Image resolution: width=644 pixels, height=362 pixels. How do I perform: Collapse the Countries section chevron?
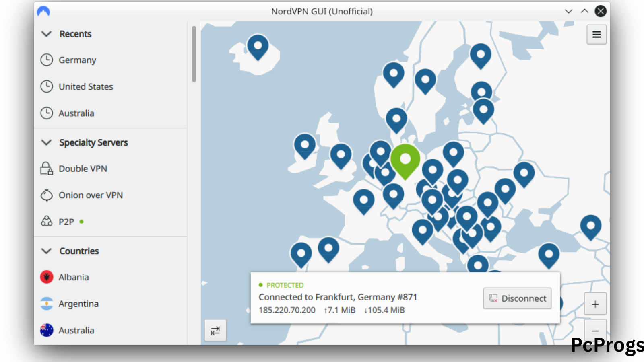coord(47,251)
